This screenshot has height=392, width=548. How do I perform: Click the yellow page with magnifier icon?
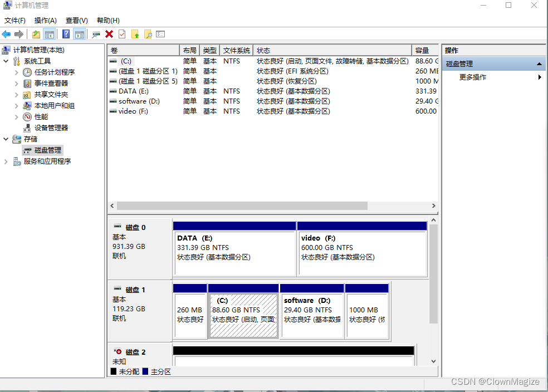[x=148, y=34]
